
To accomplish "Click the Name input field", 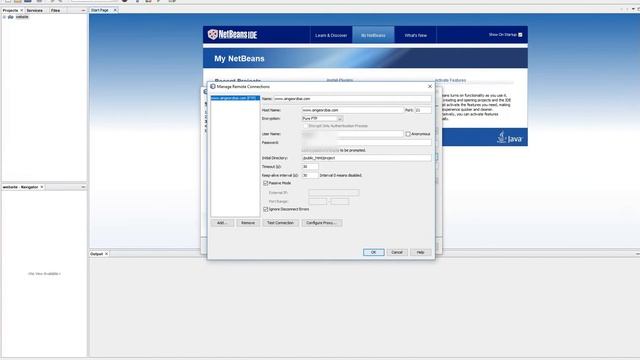I will [352, 99].
